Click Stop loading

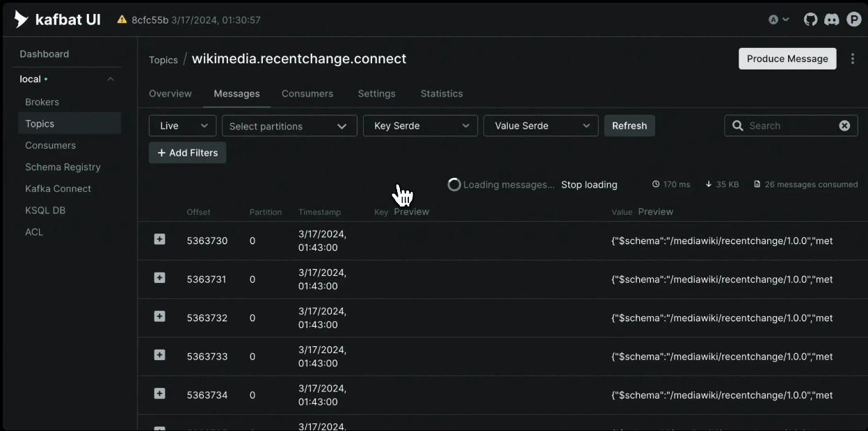point(589,185)
